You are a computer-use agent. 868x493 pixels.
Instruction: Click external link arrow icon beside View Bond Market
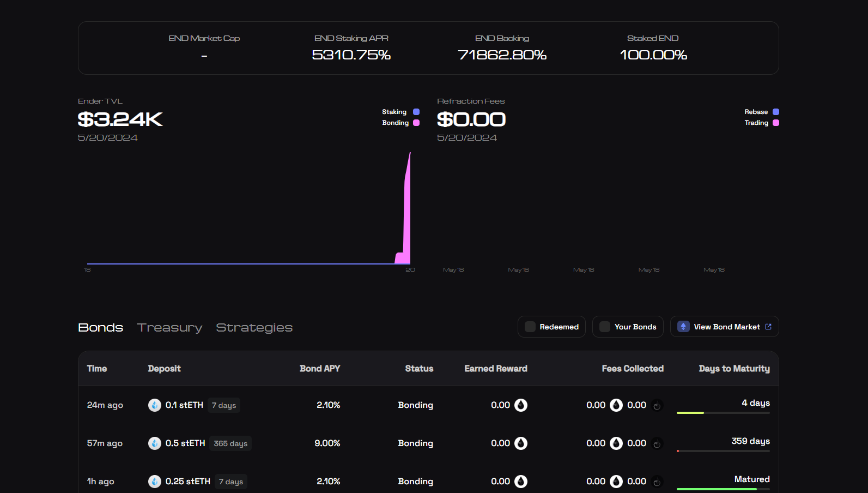click(768, 327)
